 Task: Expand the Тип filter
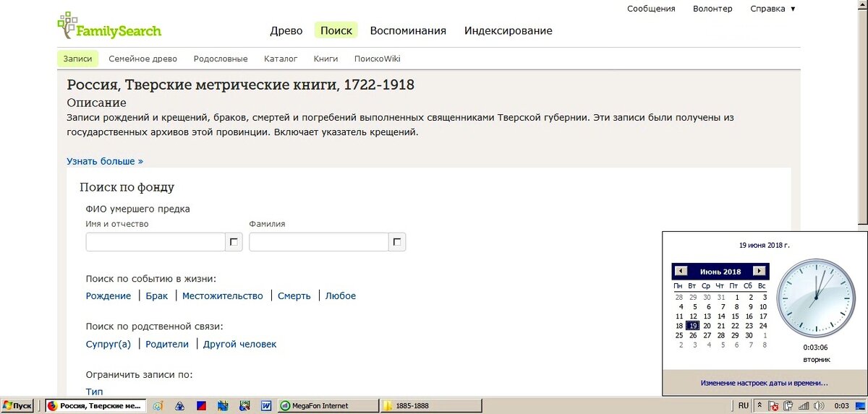click(94, 392)
